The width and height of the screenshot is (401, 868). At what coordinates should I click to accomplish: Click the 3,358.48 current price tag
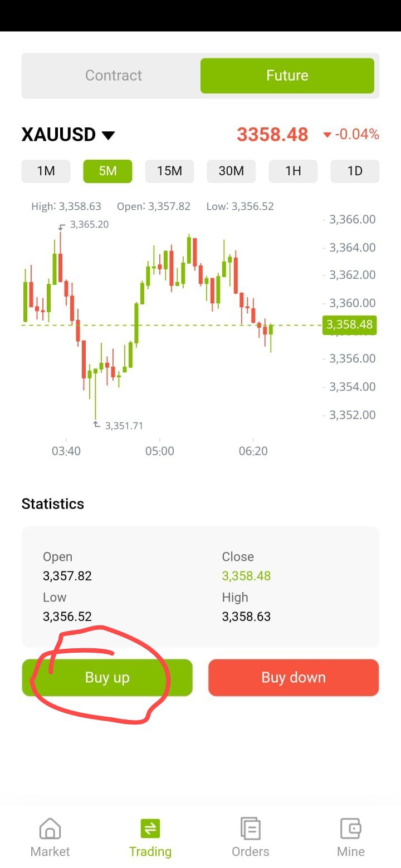coord(350,325)
